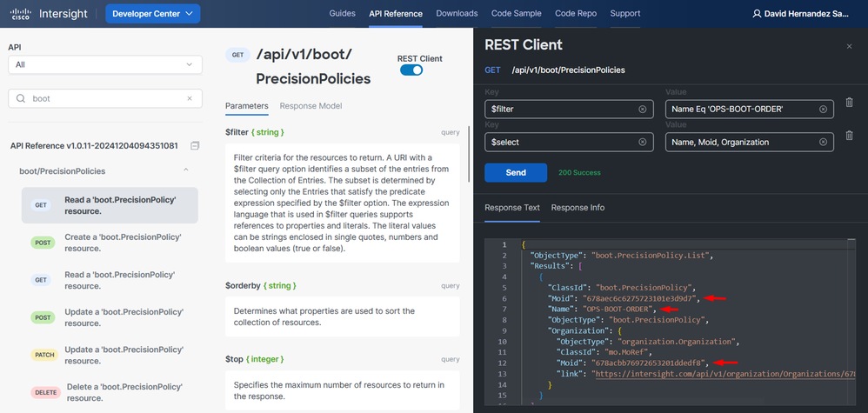Click the OPS-BOOT-ORDER name value in response
Image resolution: width=868 pixels, height=413 pixels.
(x=617, y=309)
